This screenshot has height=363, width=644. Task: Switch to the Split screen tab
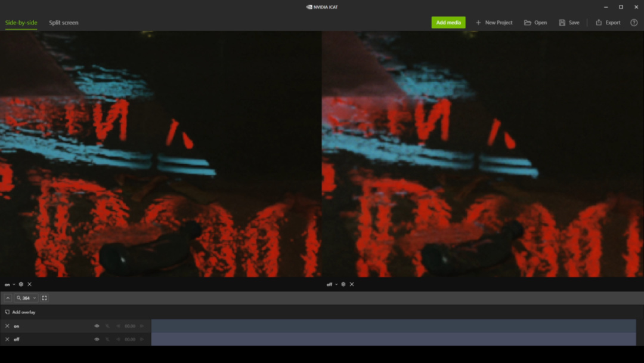point(64,23)
